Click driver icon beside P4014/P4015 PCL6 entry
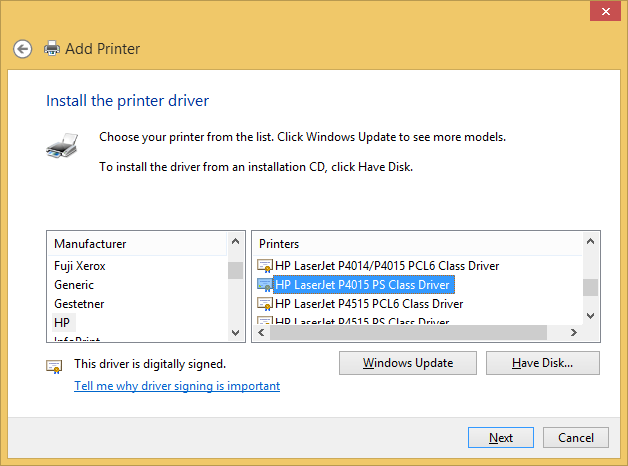Image resolution: width=628 pixels, height=466 pixels. tap(265, 266)
